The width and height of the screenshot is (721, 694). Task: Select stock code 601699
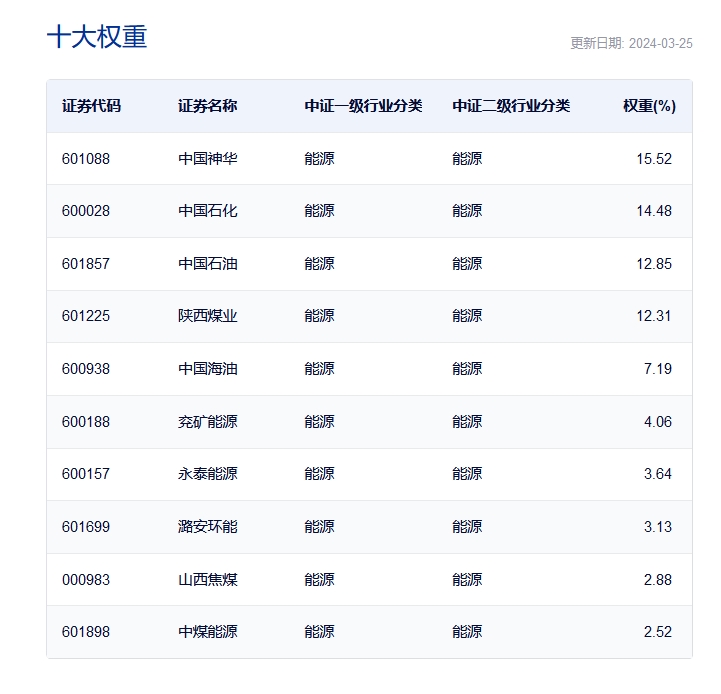point(86,526)
